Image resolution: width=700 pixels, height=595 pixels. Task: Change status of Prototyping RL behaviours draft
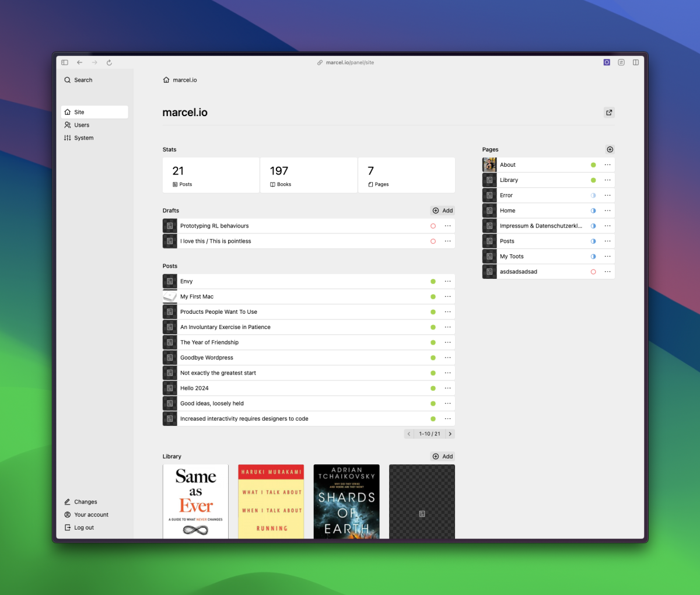point(433,226)
